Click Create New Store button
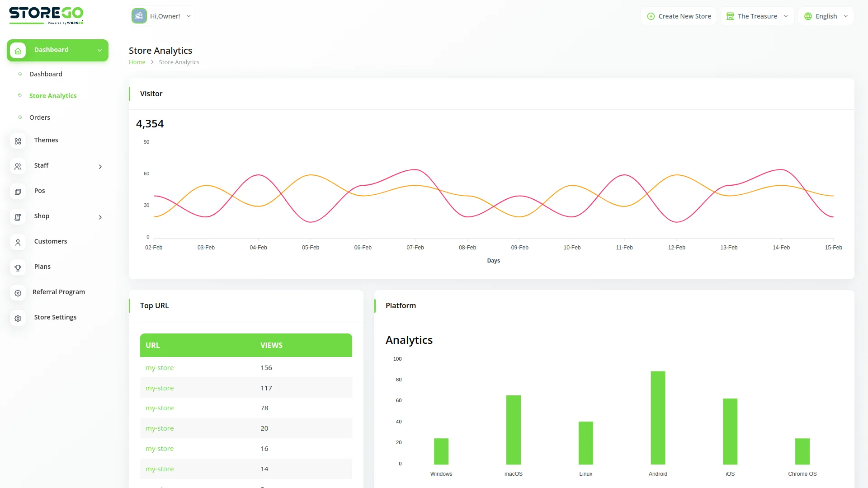The width and height of the screenshot is (868, 488). pyautogui.click(x=679, y=16)
